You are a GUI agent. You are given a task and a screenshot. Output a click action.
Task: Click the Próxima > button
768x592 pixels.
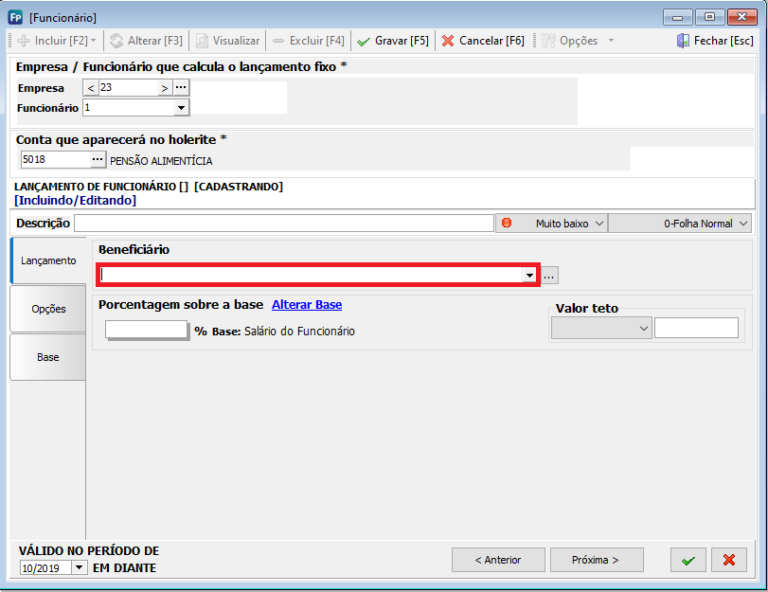click(x=597, y=560)
